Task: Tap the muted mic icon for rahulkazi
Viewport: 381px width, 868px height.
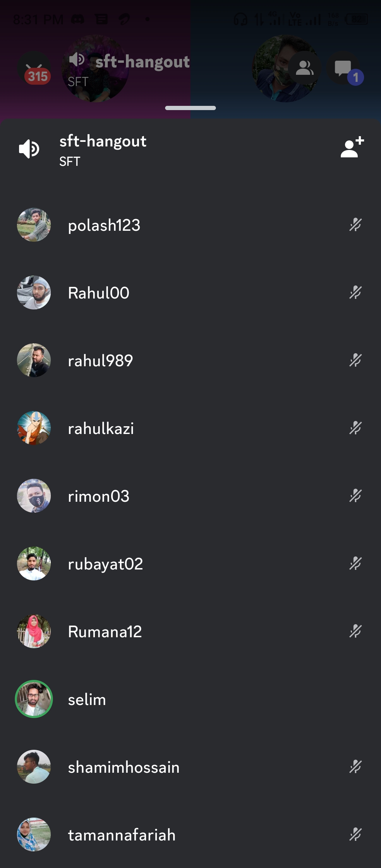Action: coord(355,428)
